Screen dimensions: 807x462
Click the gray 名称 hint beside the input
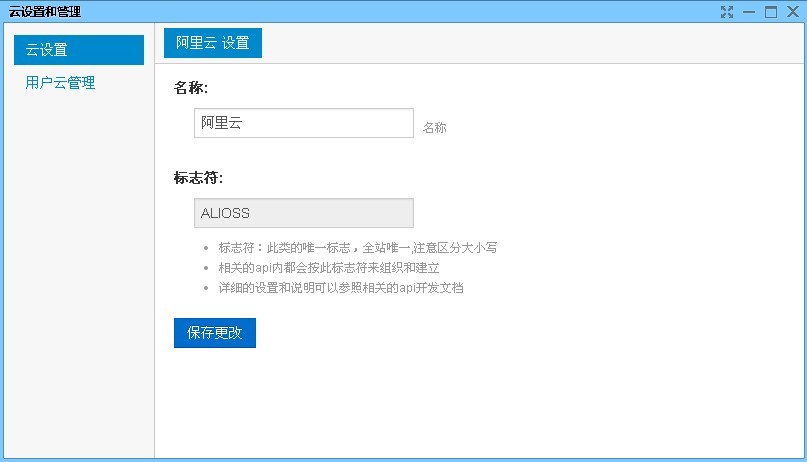(x=434, y=128)
